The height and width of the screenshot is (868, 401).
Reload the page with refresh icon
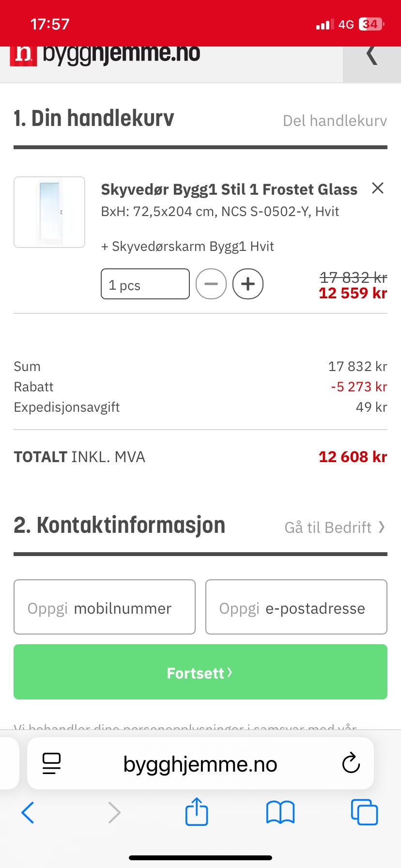tap(351, 764)
